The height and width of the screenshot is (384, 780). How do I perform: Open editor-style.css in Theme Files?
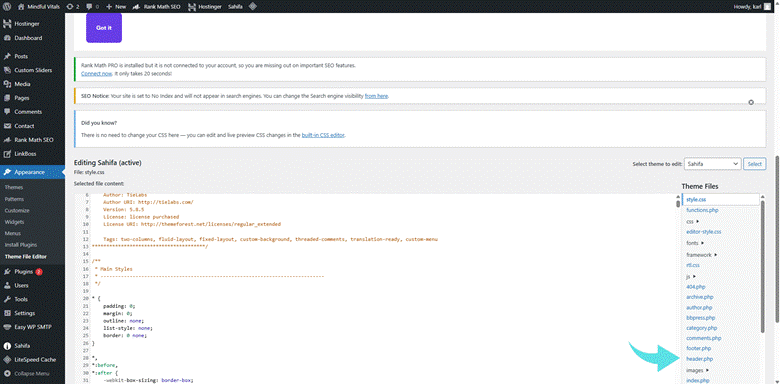(704, 232)
